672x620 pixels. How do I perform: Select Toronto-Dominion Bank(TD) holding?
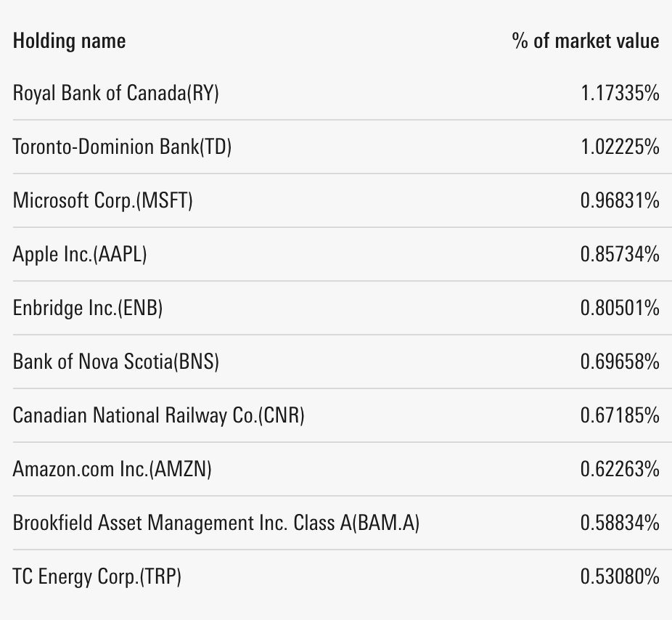coord(122,147)
